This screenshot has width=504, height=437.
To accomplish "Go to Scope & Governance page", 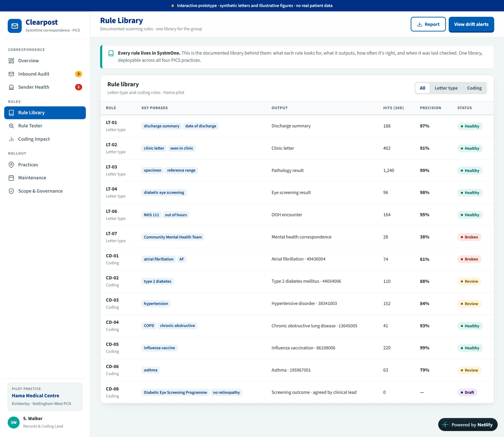I will pos(45,191).
